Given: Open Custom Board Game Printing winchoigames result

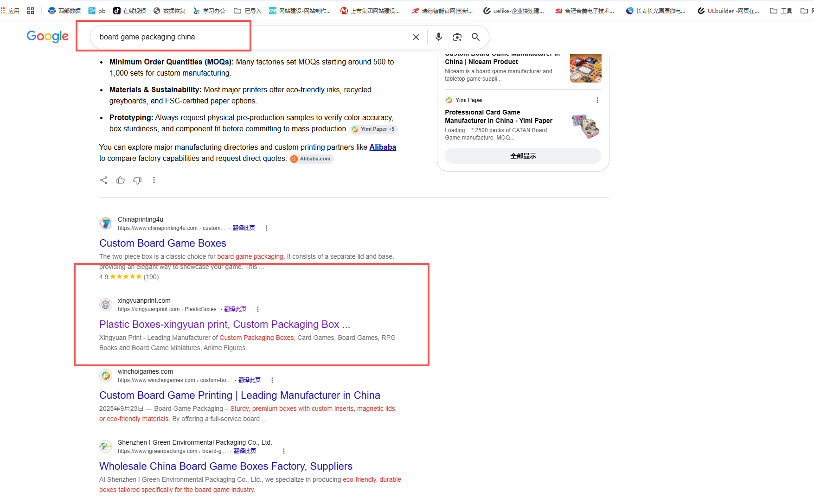Looking at the screenshot, I should tap(240, 396).
